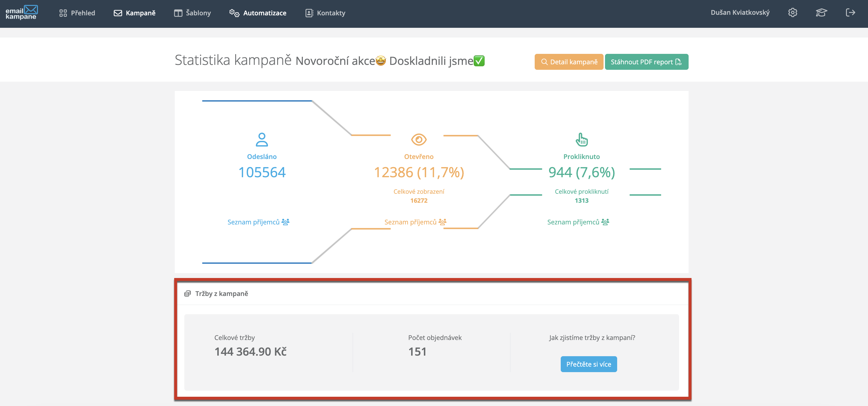Click the Otevřeno eye icon
The image size is (868, 406).
click(419, 139)
